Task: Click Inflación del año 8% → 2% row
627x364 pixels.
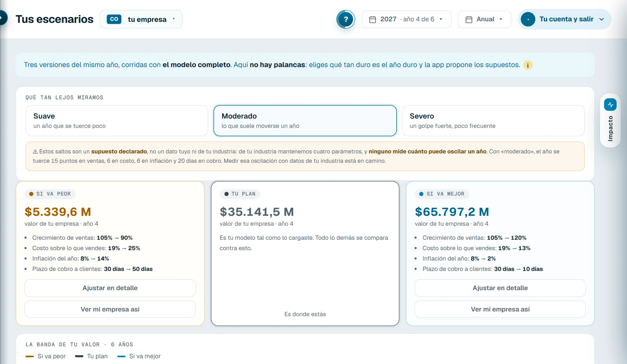Action: (459, 259)
